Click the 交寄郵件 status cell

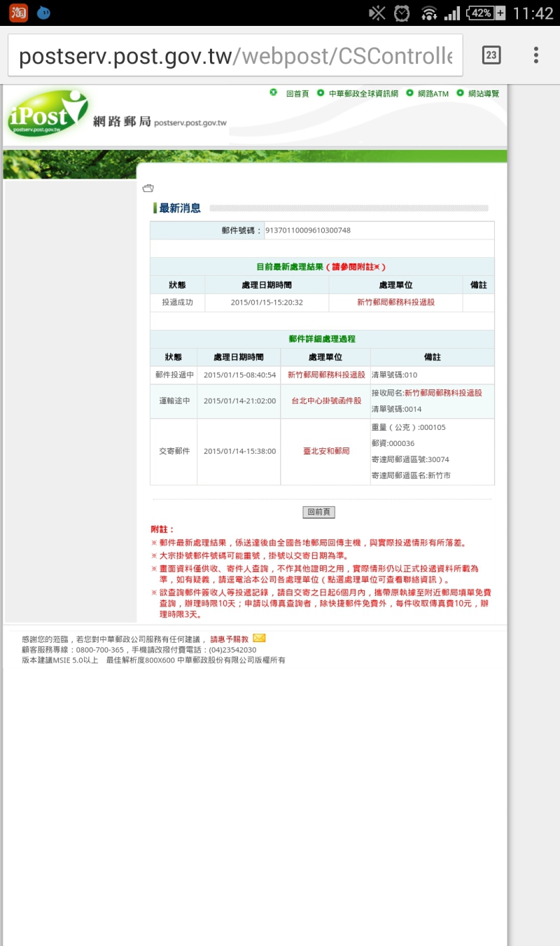tap(174, 451)
